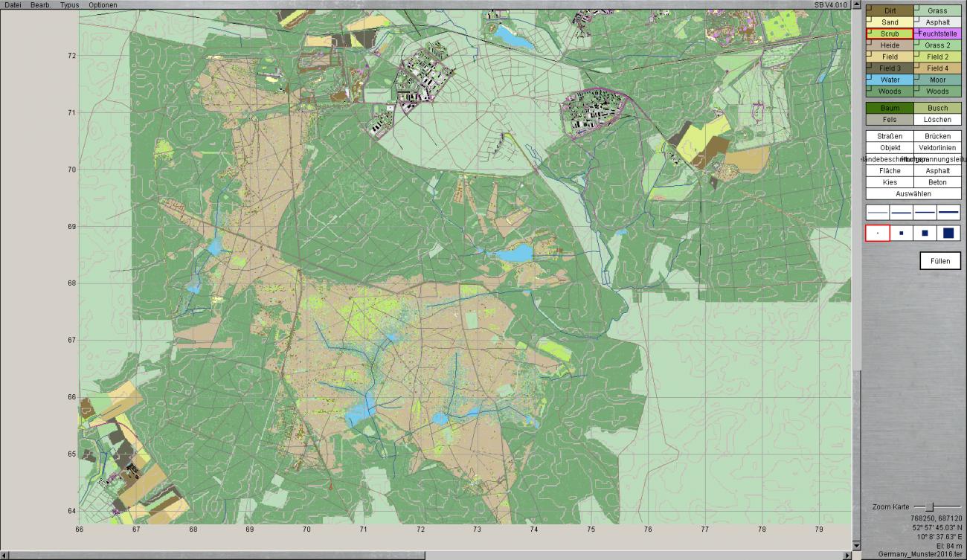Screen dimensions: 967x560
Task: Choose the second smallest brush size
Action: coord(902,234)
